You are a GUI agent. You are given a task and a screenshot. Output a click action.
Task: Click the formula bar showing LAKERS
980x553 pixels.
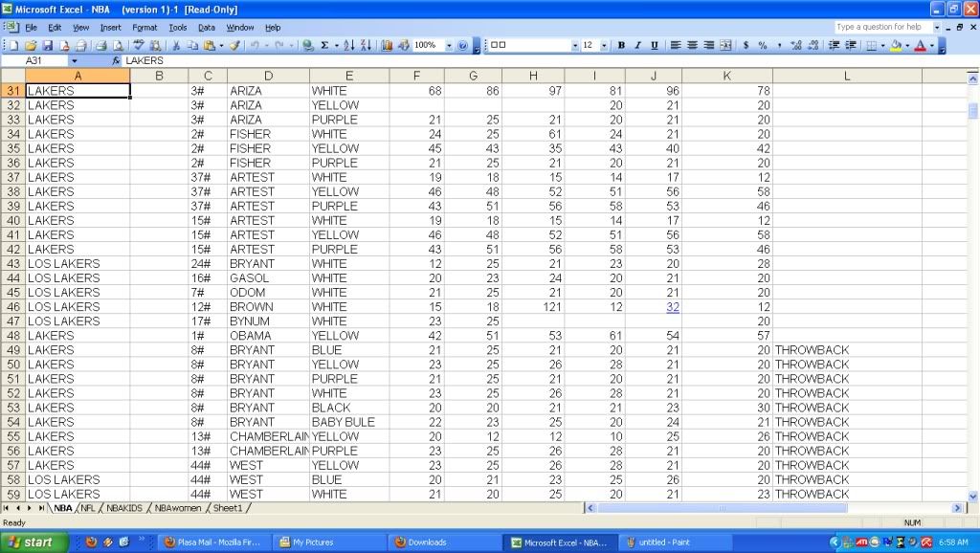(550, 60)
